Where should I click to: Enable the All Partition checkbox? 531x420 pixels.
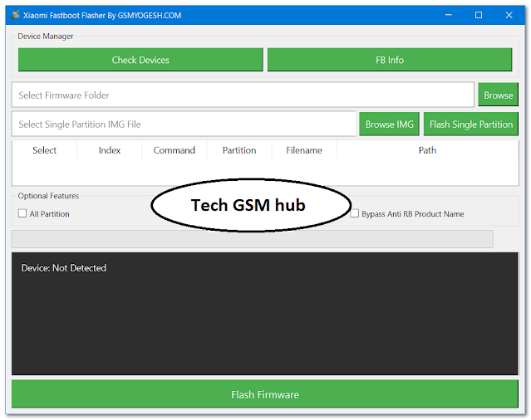point(22,213)
